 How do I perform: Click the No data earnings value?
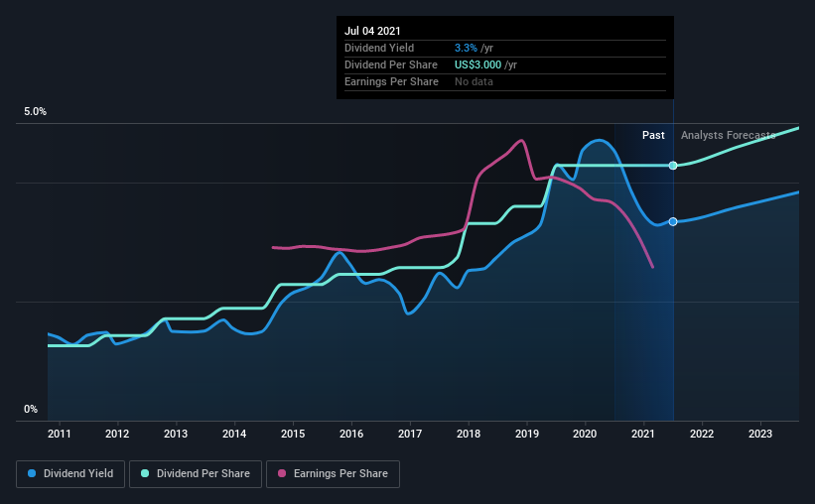click(475, 81)
